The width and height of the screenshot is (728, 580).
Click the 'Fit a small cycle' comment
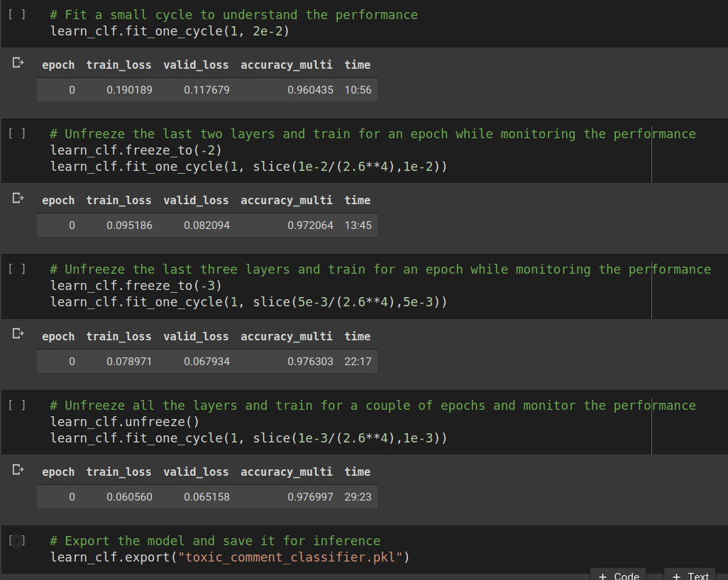234,15
